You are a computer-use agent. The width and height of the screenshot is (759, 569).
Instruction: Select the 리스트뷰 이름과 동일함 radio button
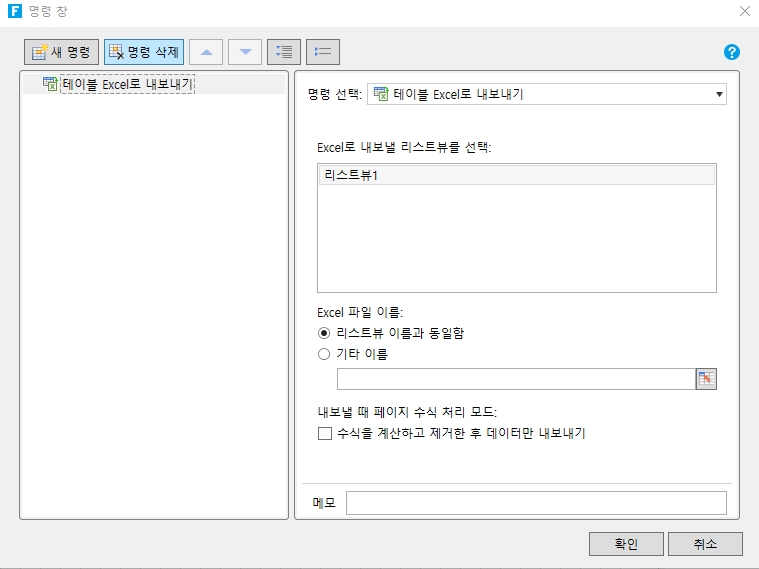click(x=323, y=333)
